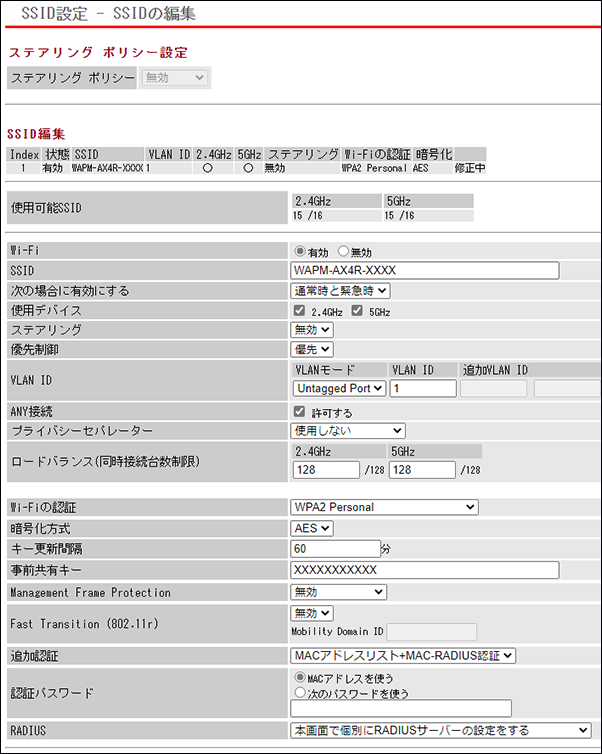Expand the Wi-Fiの認証 WPA2 Personal dropdown
Image resolution: width=602 pixels, height=754 pixels.
(384, 507)
